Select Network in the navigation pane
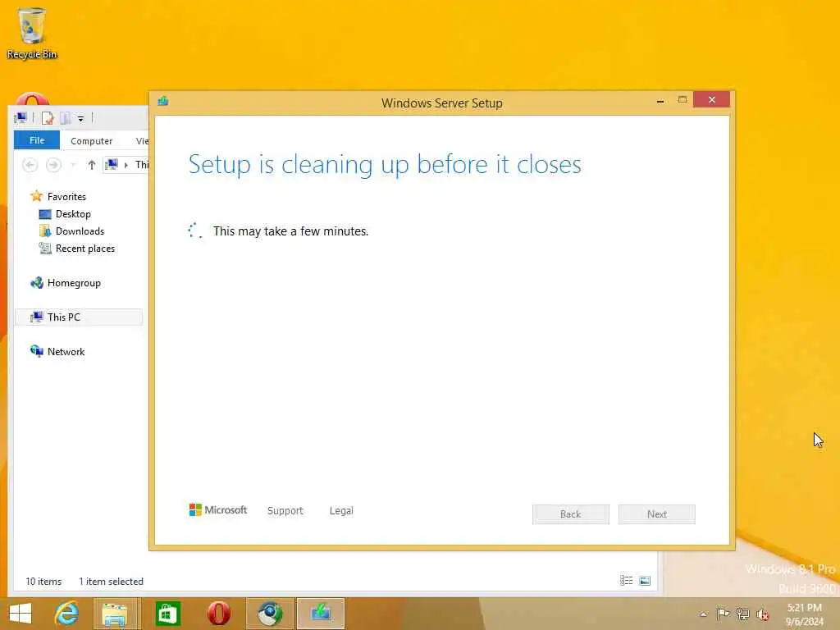 66,351
